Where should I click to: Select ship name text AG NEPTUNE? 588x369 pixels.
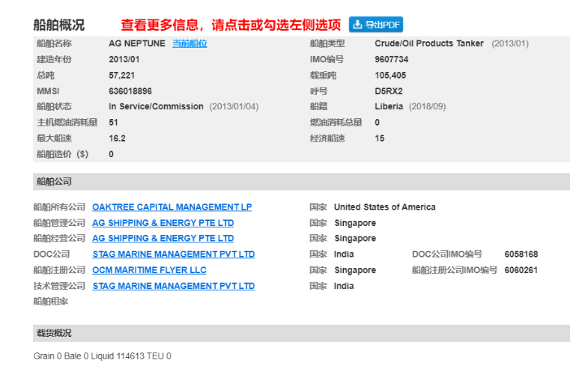coord(137,43)
